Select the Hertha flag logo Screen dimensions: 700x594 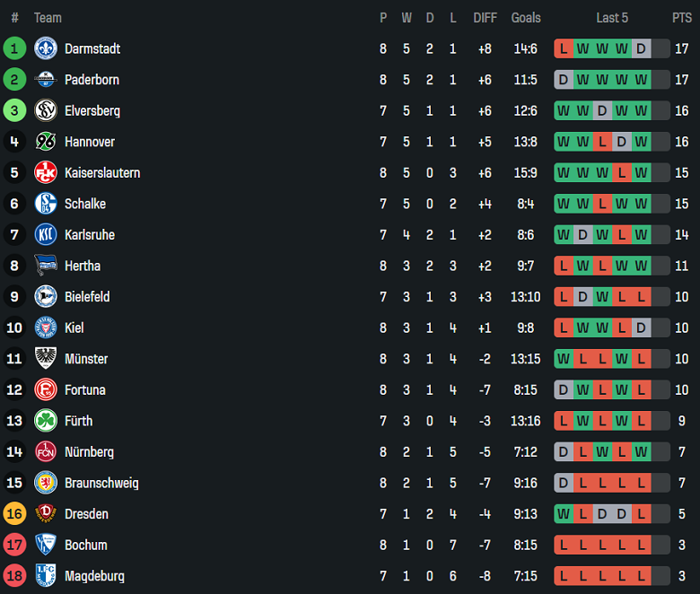[46, 266]
